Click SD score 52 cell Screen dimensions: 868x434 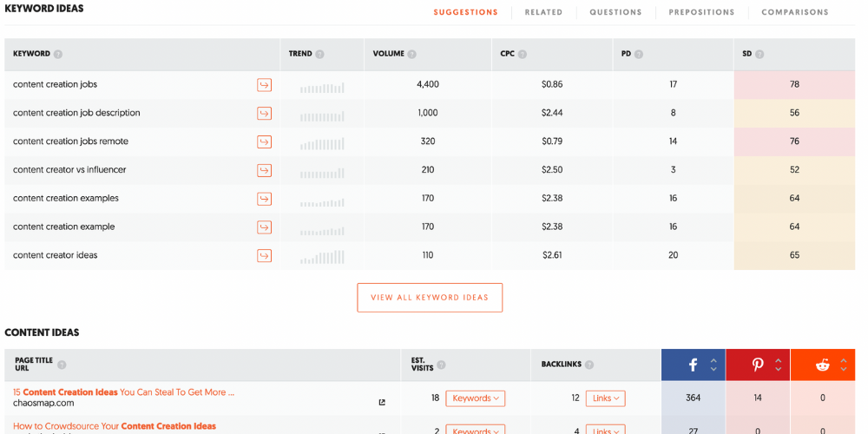pos(794,170)
